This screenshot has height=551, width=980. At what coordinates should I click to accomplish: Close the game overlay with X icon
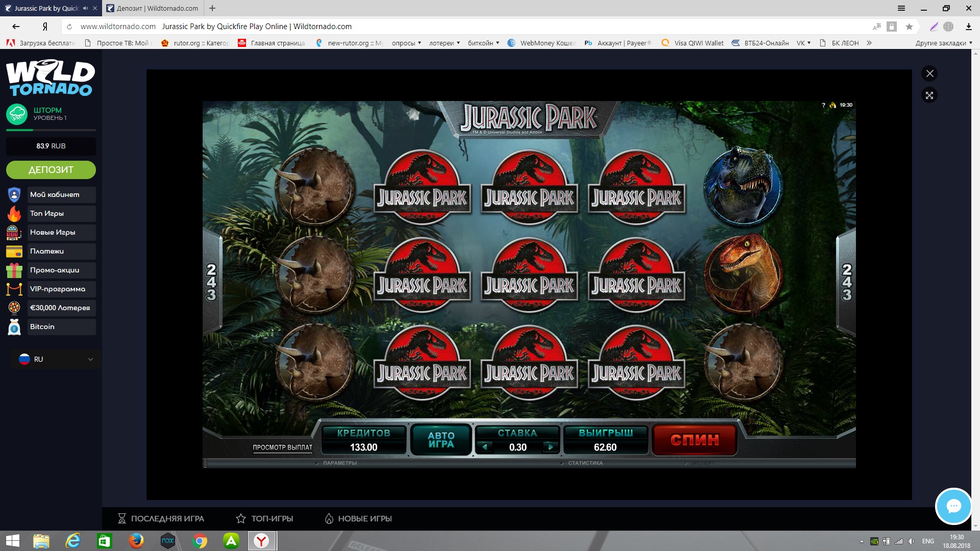click(929, 73)
